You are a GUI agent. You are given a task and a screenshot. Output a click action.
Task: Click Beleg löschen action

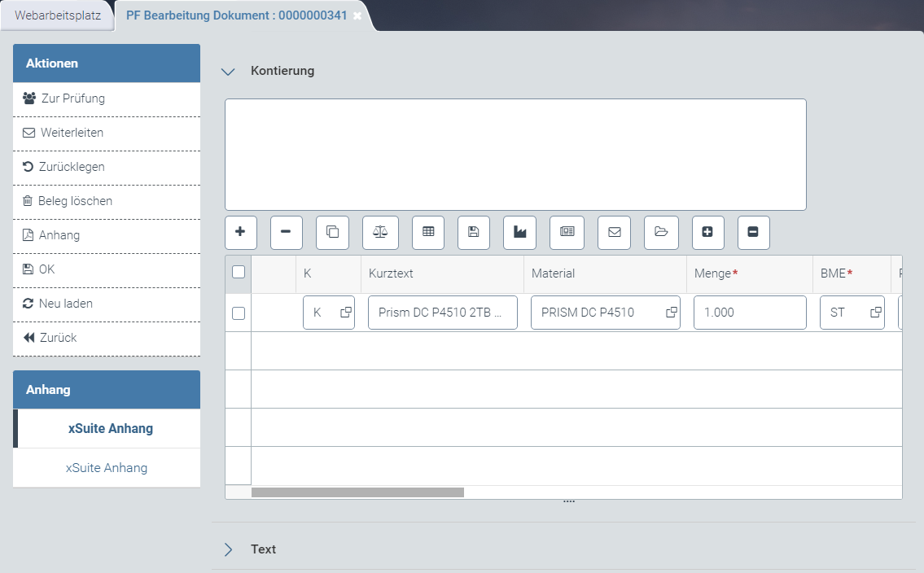click(75, 201)
